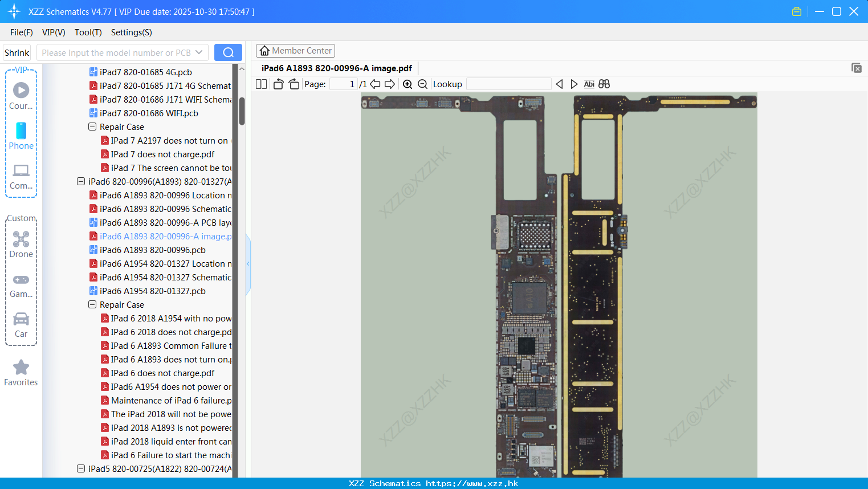This screenshot has width=868, height=489.
Task: Open the File(F) menu
Action: click(22, 32)
